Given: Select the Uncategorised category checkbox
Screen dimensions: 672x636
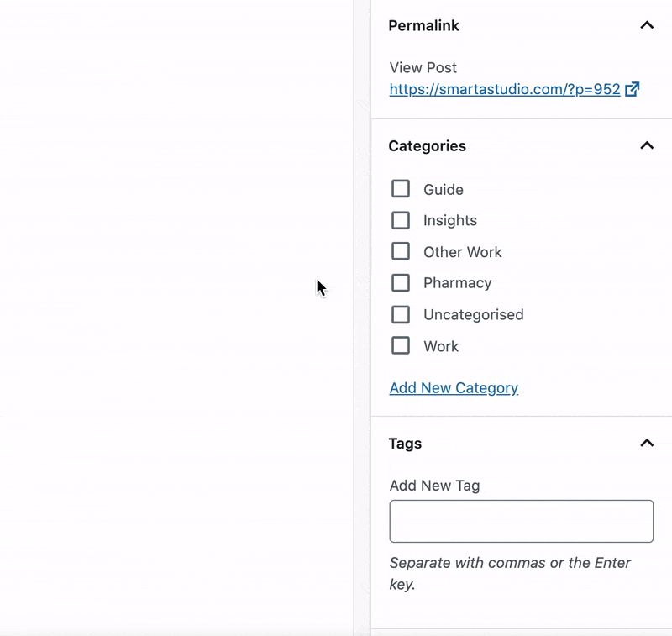Looking at the screenshot, I should pos(401,314).
